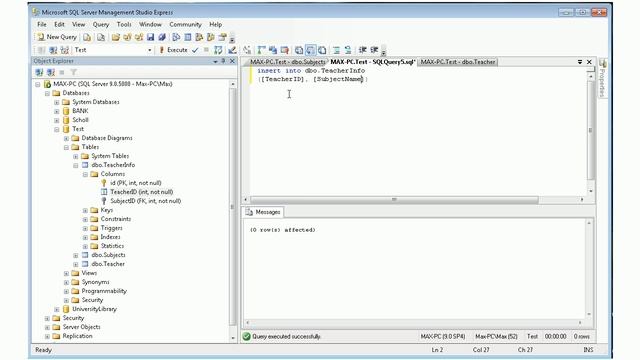Open the Help menu
The image size is (640, 360).
pos(216,24)
